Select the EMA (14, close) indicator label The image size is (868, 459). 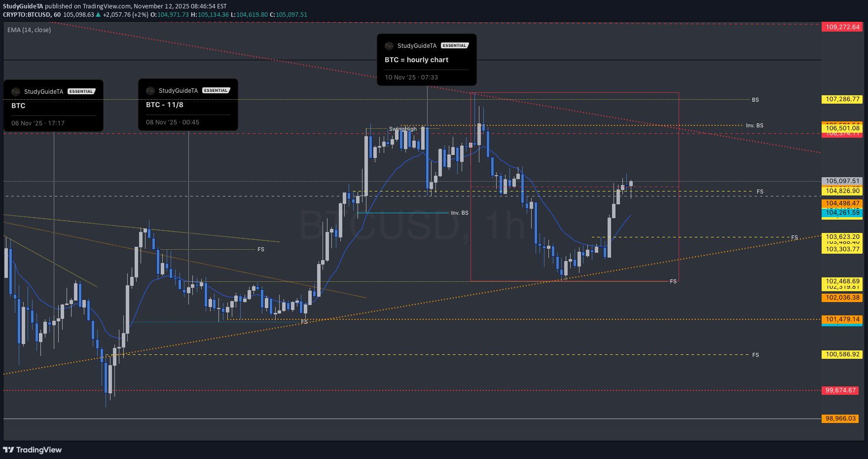(x=29, y=30)
